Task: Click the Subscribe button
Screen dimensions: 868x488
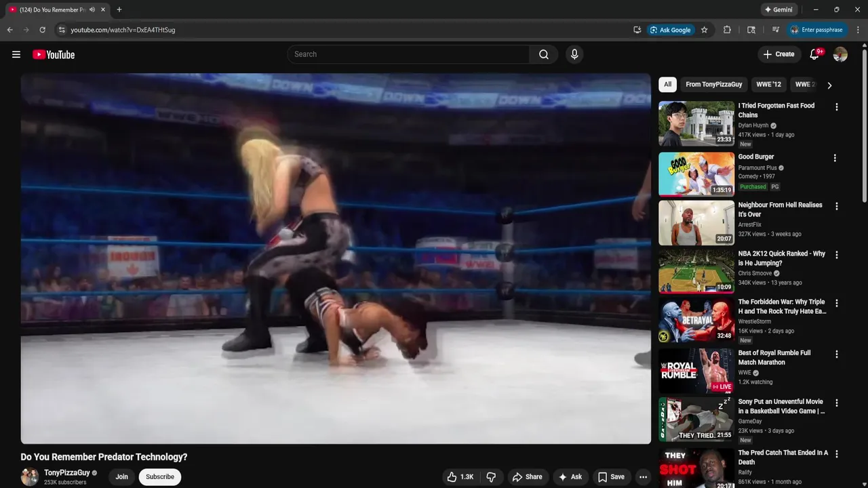Action: pos(160,477)
